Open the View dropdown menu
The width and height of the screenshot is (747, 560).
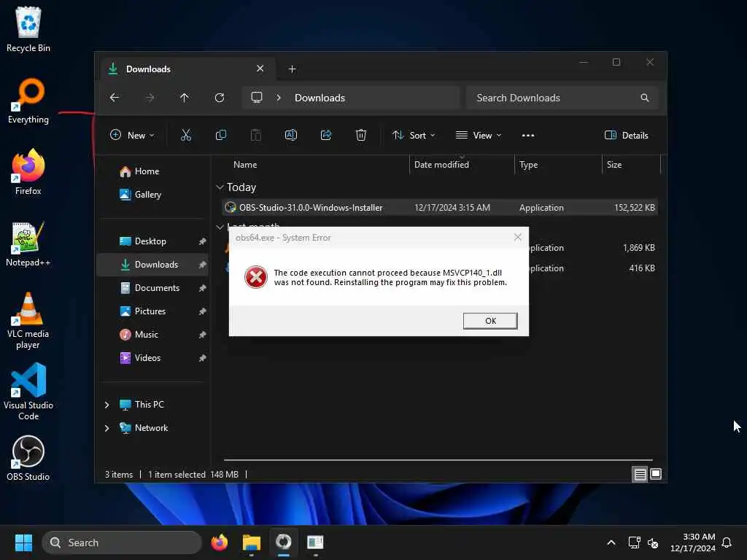(479, 135)
